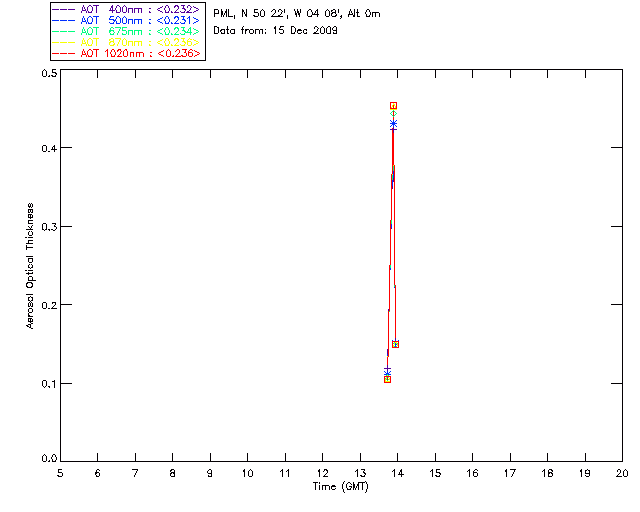Click the AOT 400nm legend entry

127,10
